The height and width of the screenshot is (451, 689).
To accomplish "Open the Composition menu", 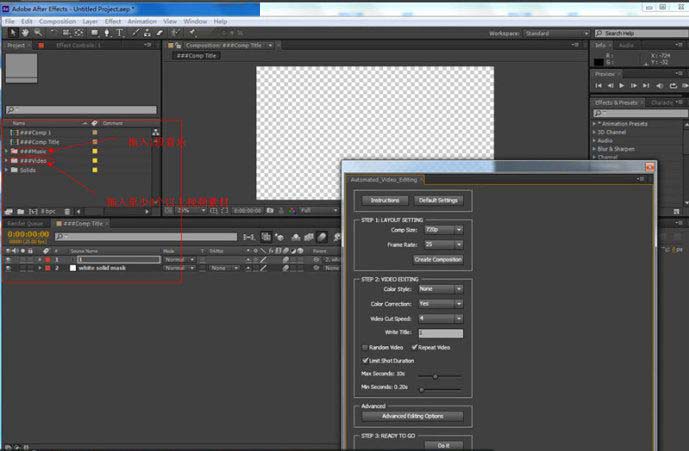I will (56, 21).
